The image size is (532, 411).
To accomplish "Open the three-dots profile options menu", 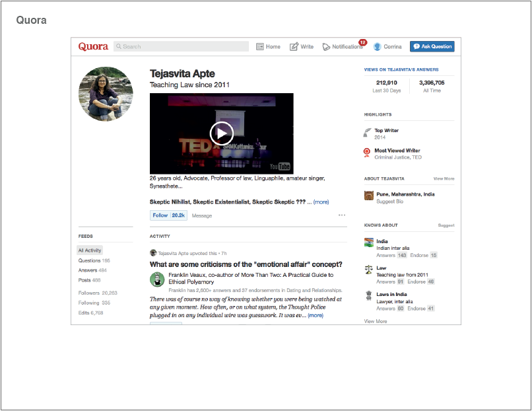I will click(342, 215).
